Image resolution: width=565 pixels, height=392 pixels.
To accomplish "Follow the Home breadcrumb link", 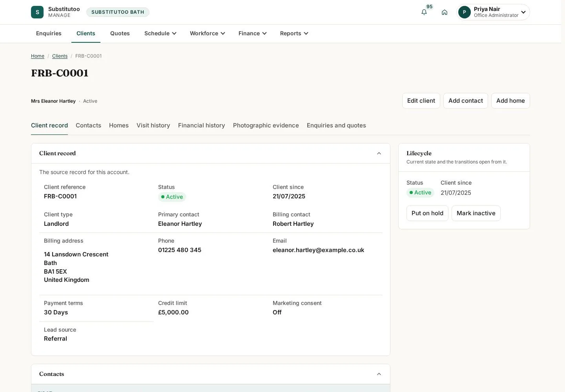I will pyautogui.click(x=38, y=56).
